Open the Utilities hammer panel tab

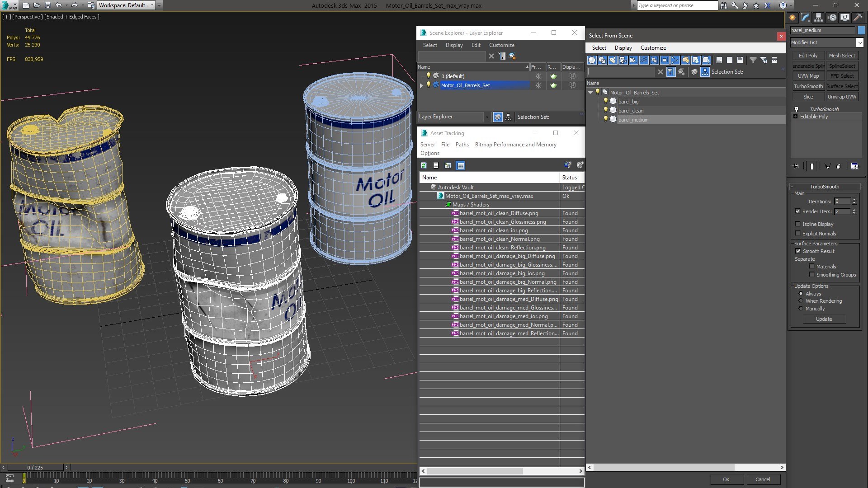pyautogui.click(x=858, y=18)
